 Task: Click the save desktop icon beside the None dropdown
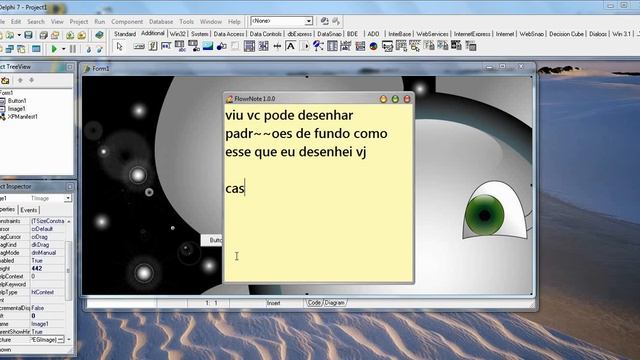324,21
